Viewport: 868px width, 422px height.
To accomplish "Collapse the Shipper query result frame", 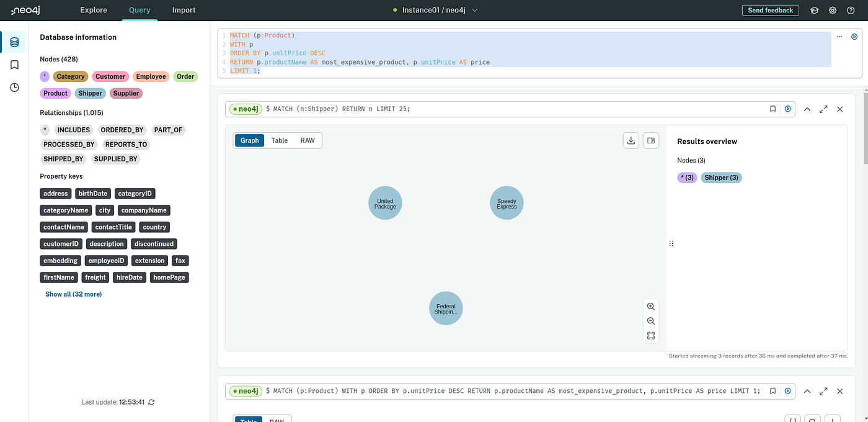I will pos(807,109).
